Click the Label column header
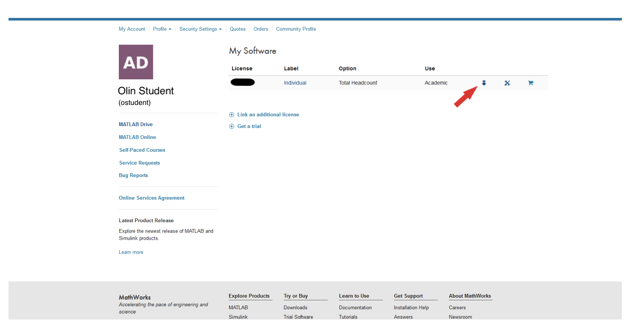 pos(291,68)
